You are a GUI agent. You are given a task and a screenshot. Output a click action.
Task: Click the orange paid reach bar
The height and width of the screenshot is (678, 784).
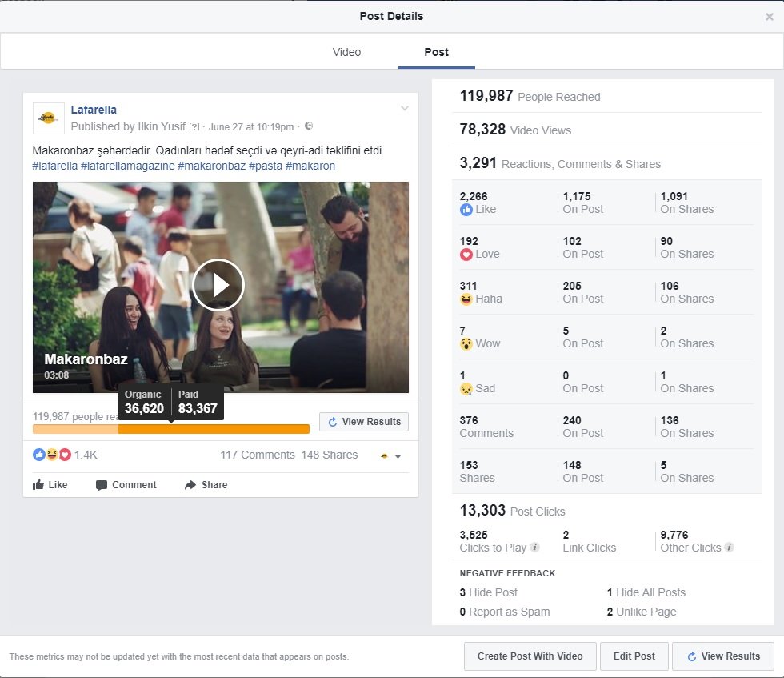[214, 429]
